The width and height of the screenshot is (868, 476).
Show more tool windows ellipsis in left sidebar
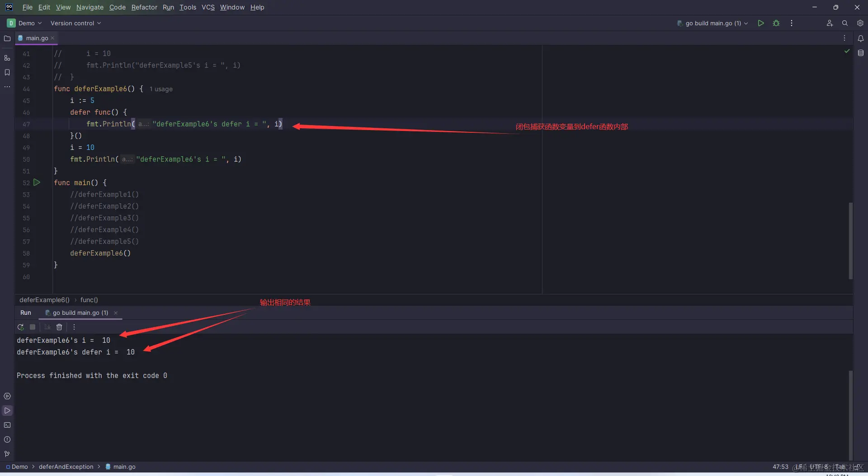(7, 87)
